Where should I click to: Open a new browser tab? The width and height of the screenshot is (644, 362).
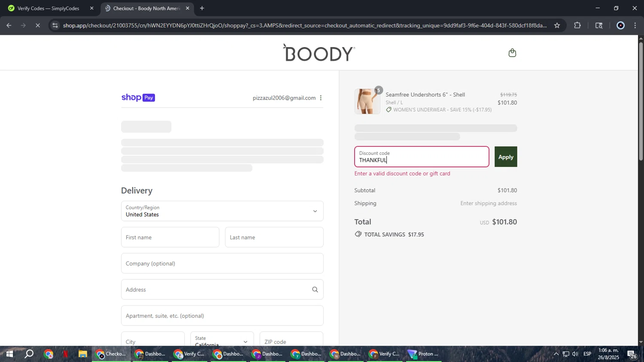tap(202, 8)
